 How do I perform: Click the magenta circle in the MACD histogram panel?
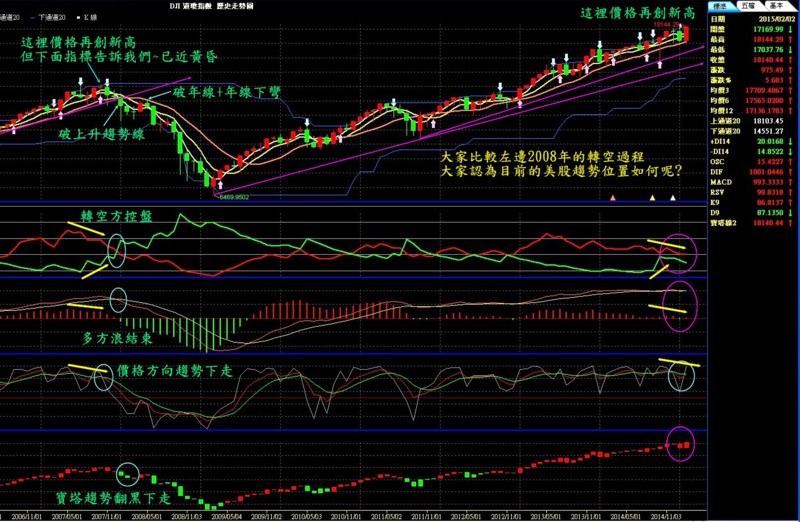click(x=679, y=300)
